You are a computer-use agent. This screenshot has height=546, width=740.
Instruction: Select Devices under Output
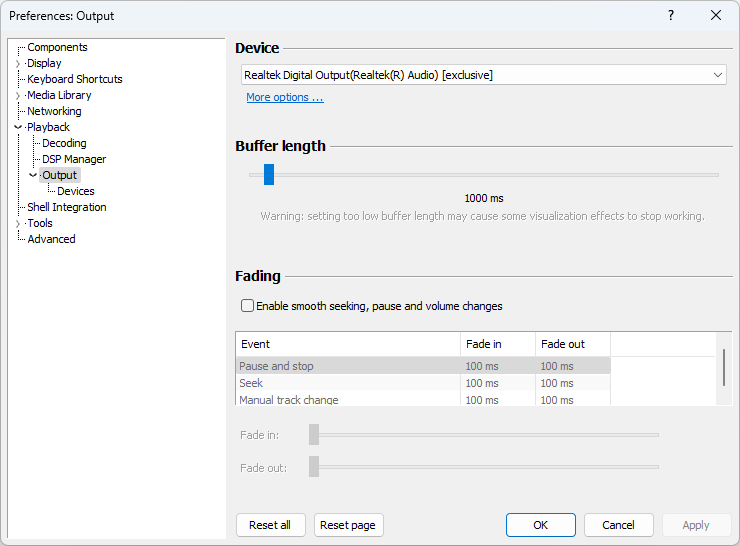coord(76,191)
